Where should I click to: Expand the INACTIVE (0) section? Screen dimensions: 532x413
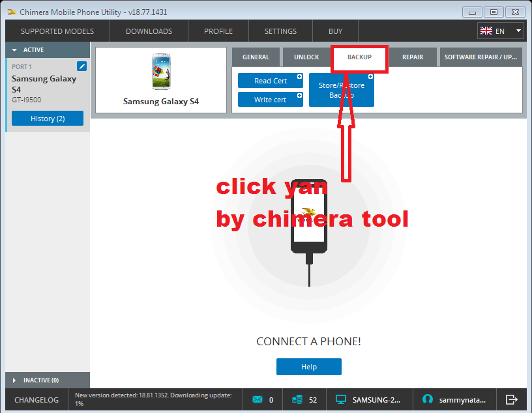14,380
